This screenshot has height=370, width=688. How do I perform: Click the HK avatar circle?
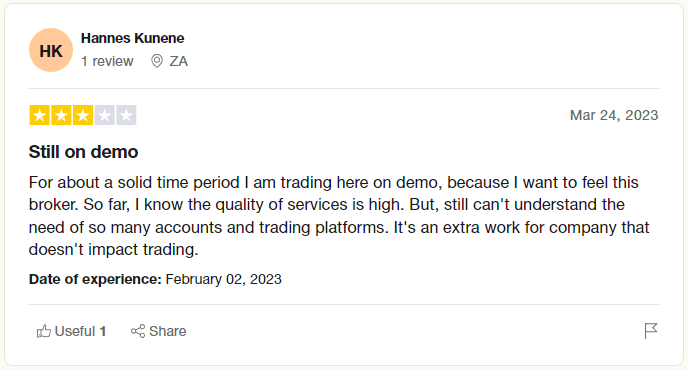pos(51,50)
